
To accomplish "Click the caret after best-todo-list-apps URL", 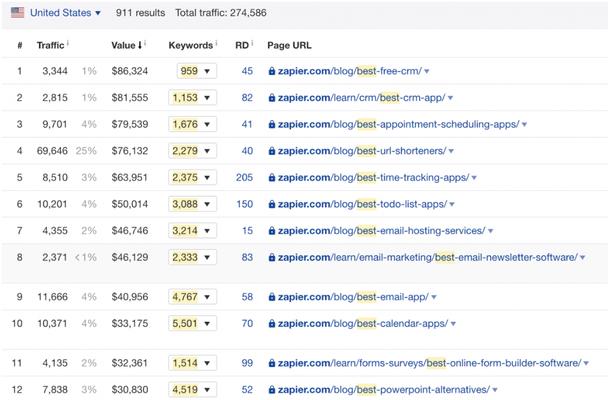I will 452,205.
